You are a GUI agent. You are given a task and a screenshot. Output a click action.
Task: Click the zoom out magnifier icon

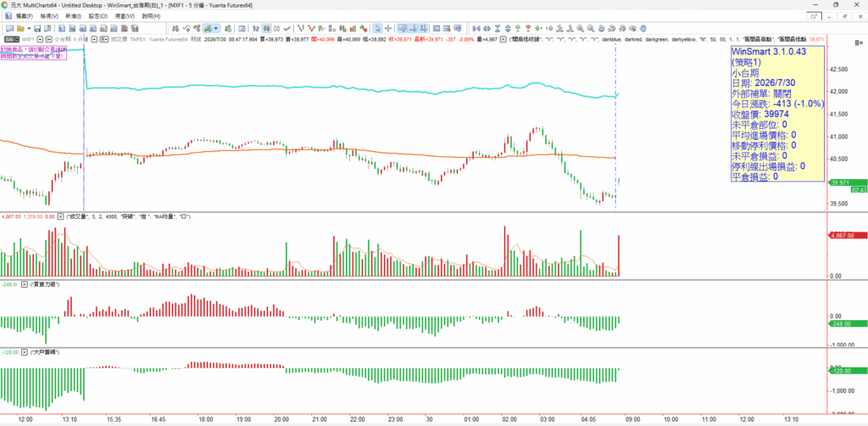591,28
